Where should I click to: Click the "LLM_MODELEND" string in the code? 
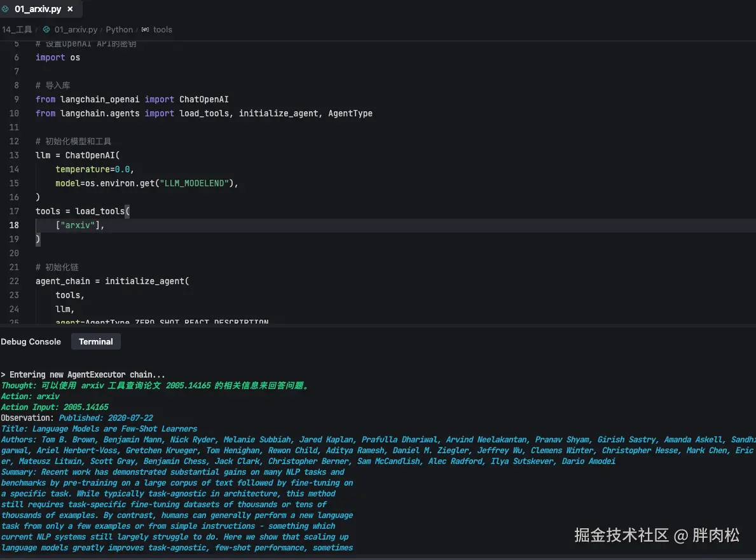pos(195,183)
